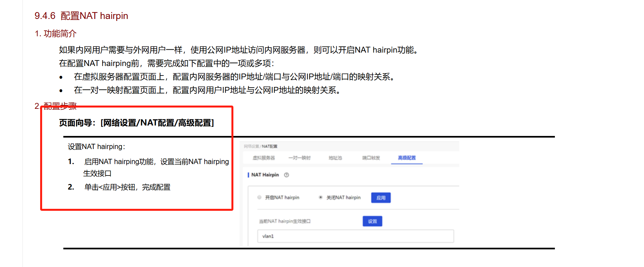
Task: Click NAT配置 in the breadcrumb
Action: coord(269,146)
